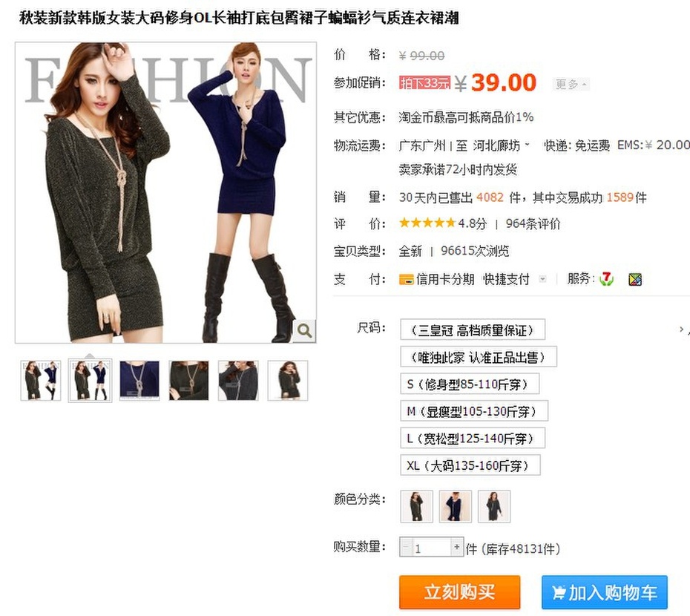This screenshot has height=616, width=690.
Task: Select size S (修身型85-110斤穿)
Action: 470,384
